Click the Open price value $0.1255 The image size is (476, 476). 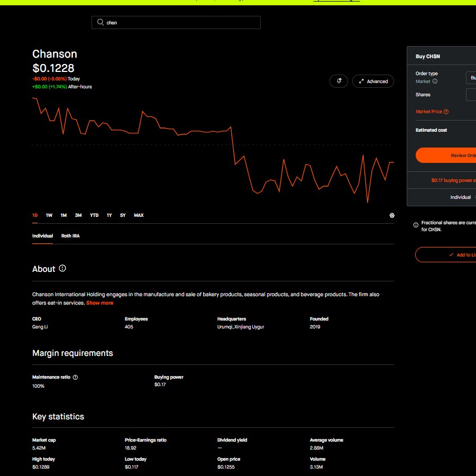[x=226, y=467]
